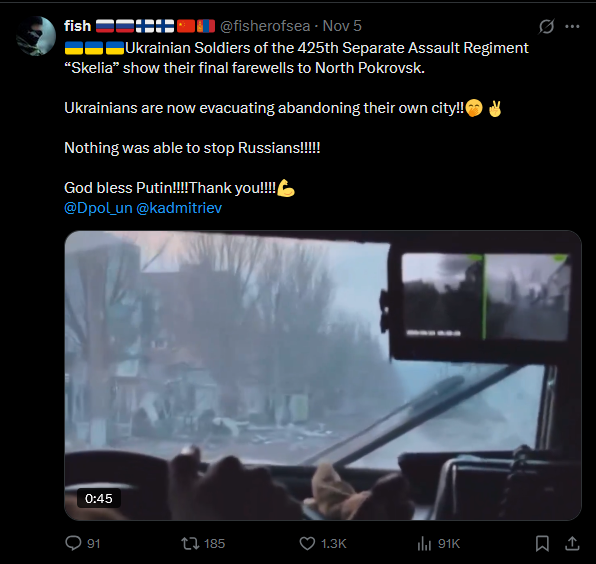Open the share upload icon
The height and width of the screenshot is (564, 596).
point(572,543)
